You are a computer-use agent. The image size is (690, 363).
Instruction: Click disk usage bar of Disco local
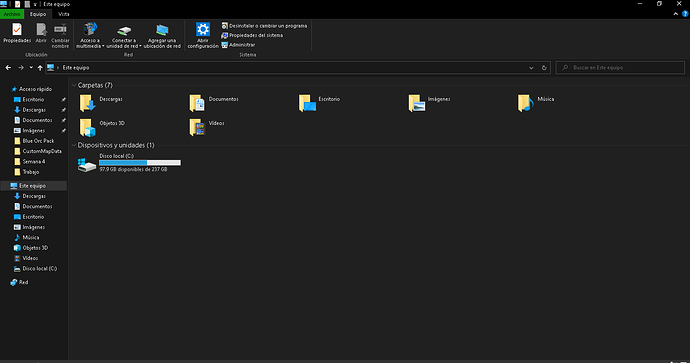pyautogui.click(x=140, y=163)
